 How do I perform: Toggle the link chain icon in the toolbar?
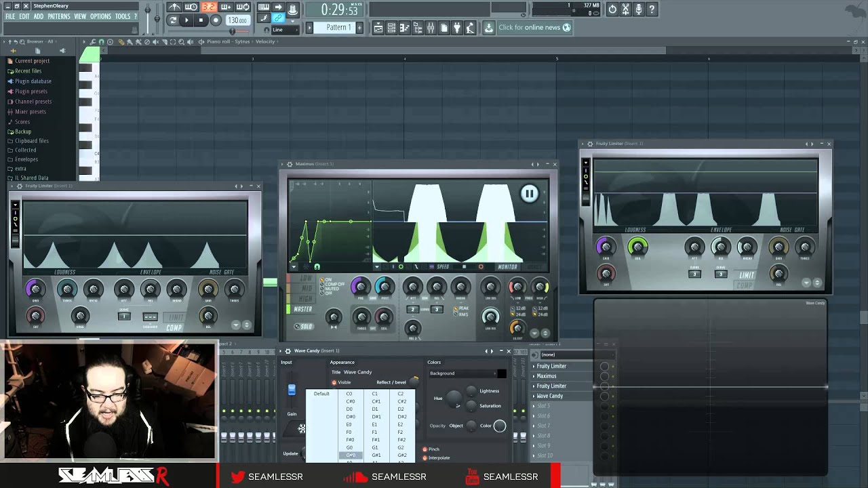(x=278, y=18)
